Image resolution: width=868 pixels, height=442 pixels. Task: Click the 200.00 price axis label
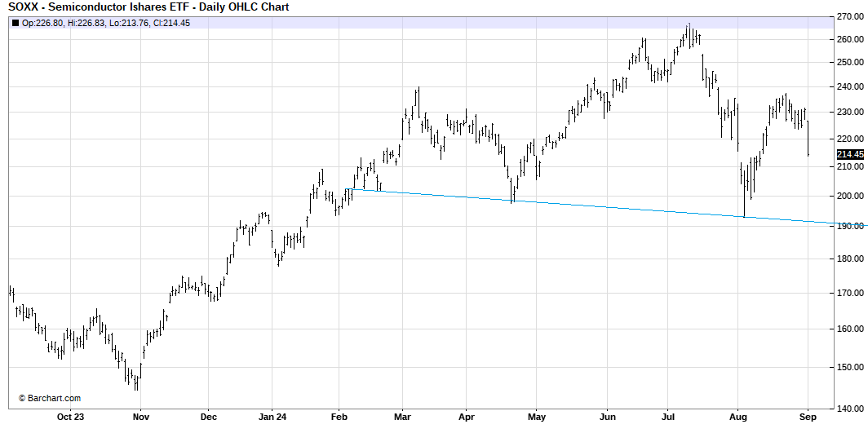(x=850, y=196)
